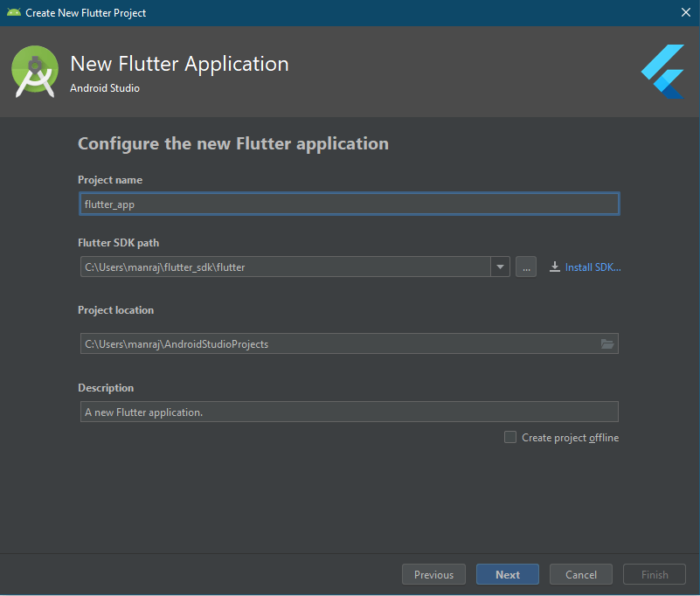Proceed with the Next button
700x596 pixels.
click(x=508, y=575)
